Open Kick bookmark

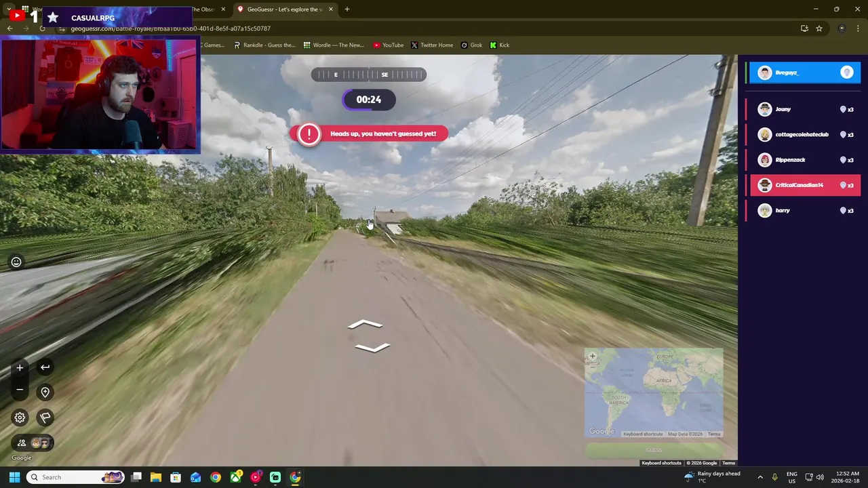499,45
